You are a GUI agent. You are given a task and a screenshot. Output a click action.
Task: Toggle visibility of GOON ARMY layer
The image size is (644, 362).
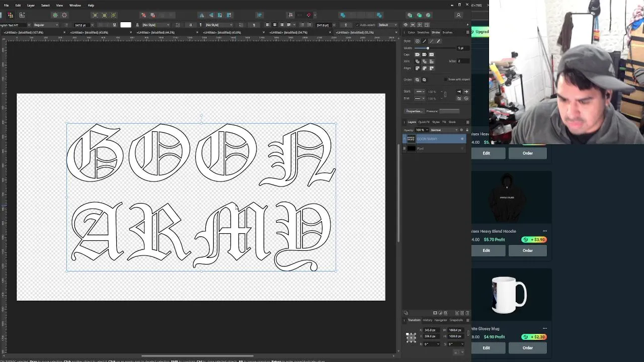coord(462,139)
